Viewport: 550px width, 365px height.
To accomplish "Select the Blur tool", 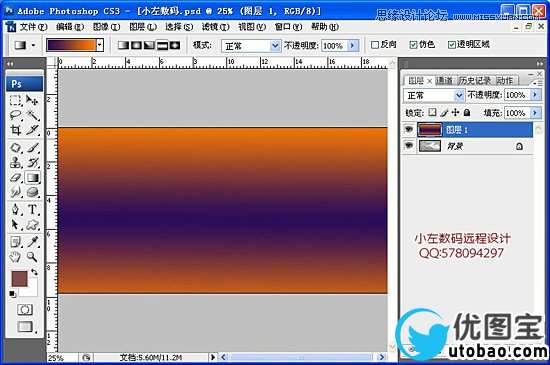I will pyautogui.click(x=15, y=192).
